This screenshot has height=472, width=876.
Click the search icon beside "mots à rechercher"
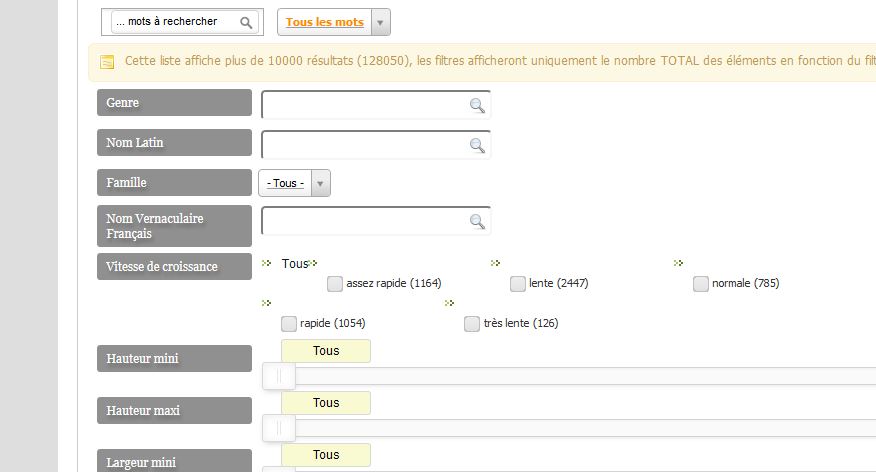click(246, 22)
